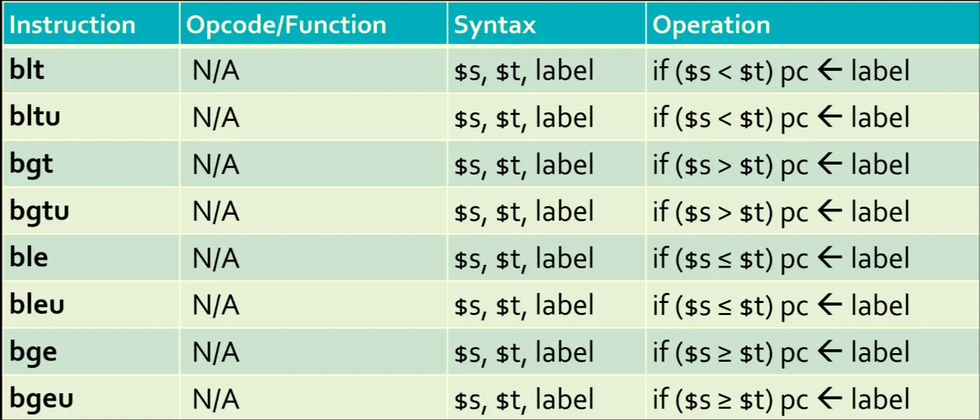The image size is (980, 420).
Task: Select the bleu instruction cell
Action: pyautogui.click(x=37, y=305)
